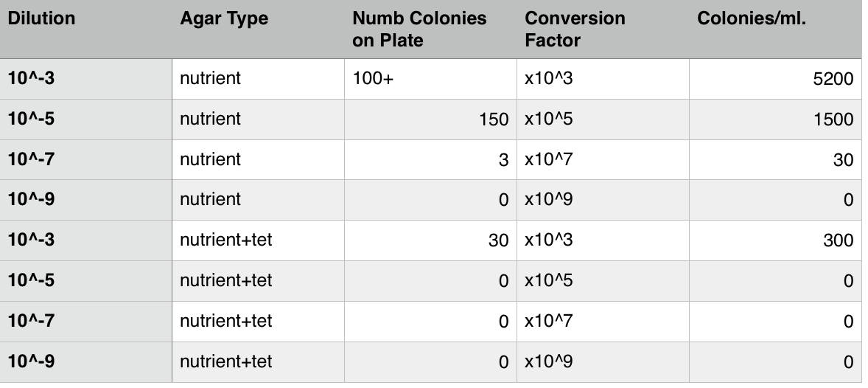
Task: Select the cell containing 100+
Action: pyautogui.click(x=430, y=79)
